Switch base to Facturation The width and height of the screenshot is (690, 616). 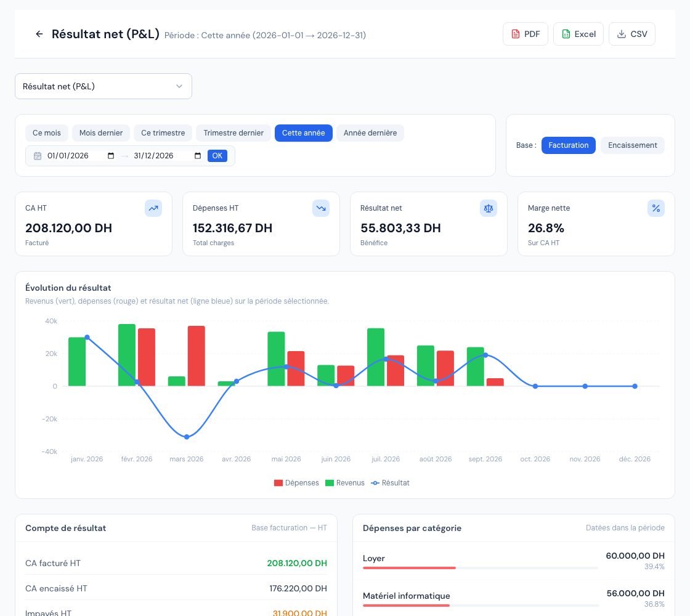(568, 145)
